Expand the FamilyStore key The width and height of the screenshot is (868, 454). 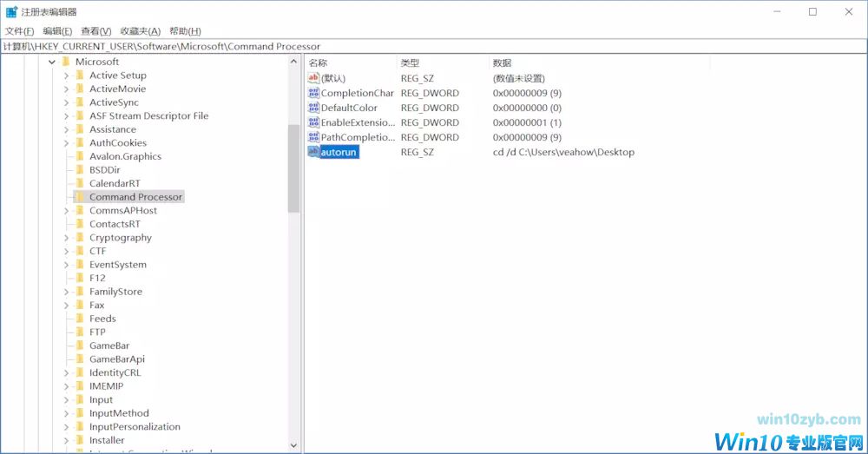tap(66, 291)
